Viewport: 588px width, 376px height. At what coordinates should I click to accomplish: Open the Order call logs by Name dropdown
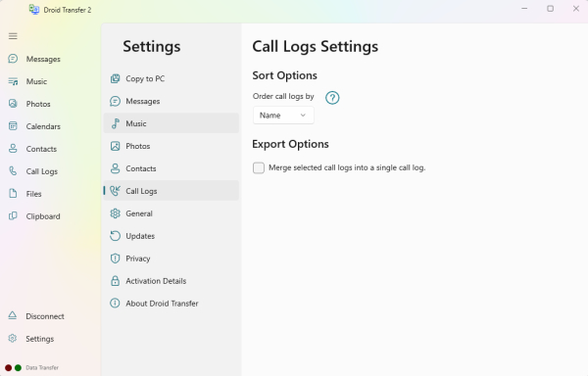tap(283, 116)
